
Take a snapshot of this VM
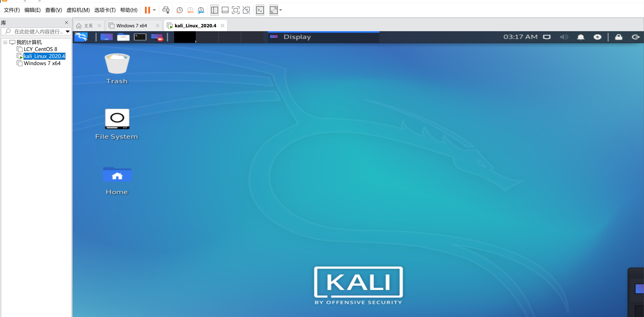point(179,10)
